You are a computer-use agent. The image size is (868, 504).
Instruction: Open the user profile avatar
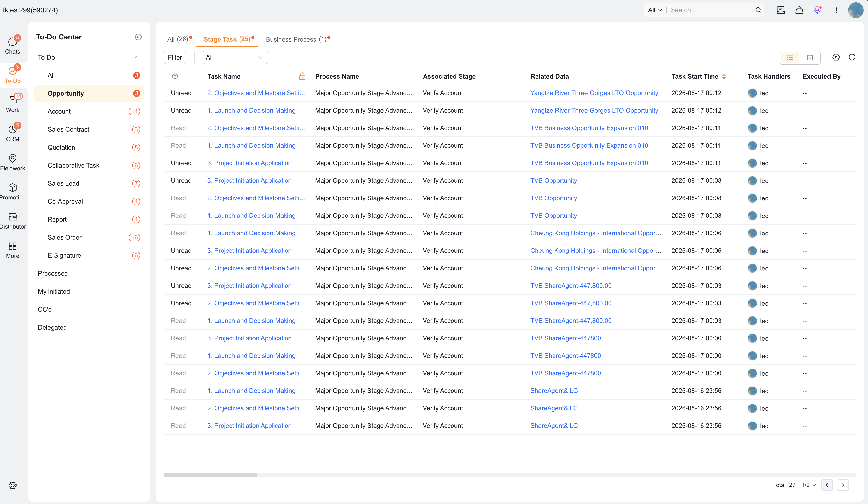click(x=856, y=10)
